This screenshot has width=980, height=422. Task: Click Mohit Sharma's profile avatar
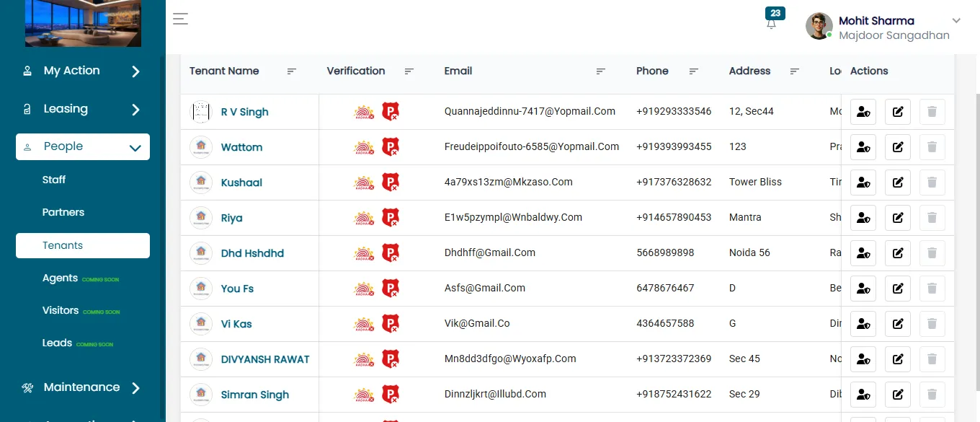point(819,26)
